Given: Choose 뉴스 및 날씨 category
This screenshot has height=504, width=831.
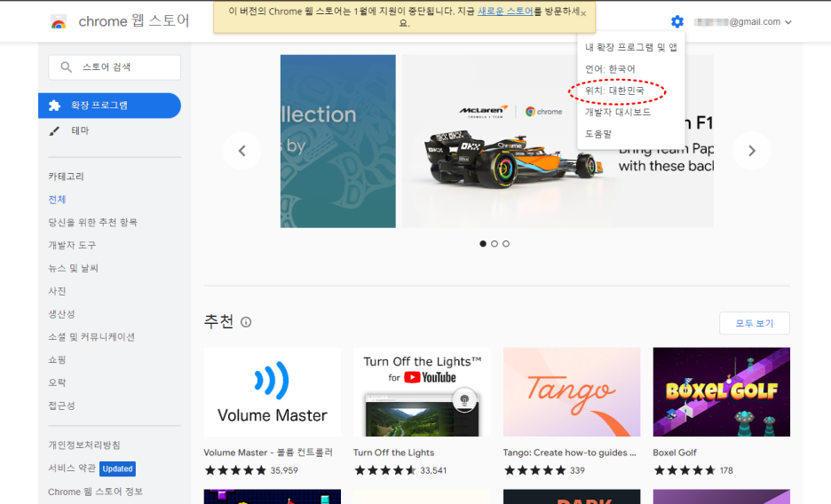Looking at the screenshot, I should click(x=73, y=268).
